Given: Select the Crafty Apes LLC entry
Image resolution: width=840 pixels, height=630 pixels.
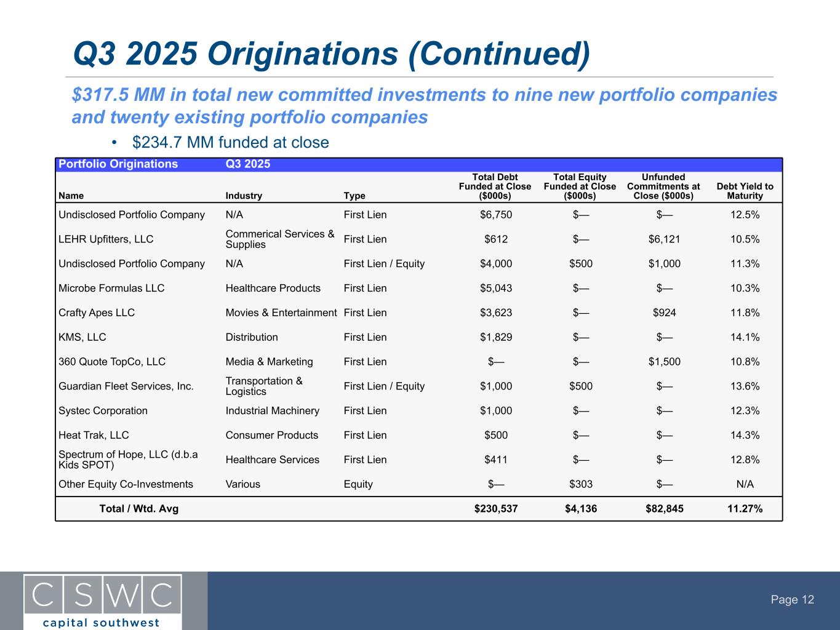Looking at the screenshot, I should 97,313.
